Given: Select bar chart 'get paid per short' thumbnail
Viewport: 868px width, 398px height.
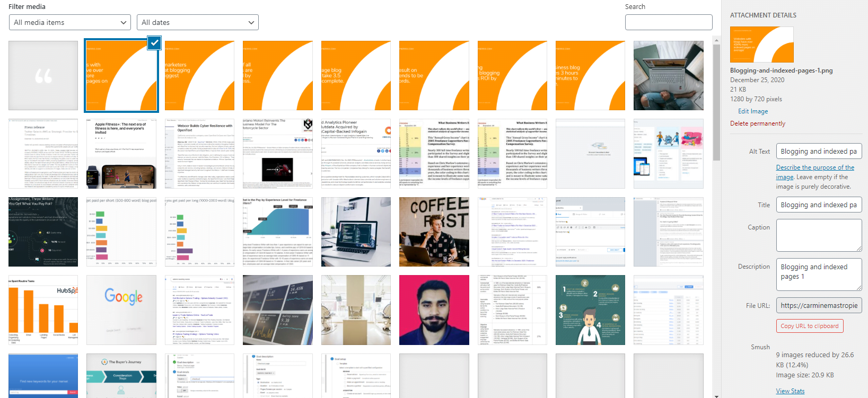Looking at the screenshot, I should pyautogui.click(x=121, y=232).
